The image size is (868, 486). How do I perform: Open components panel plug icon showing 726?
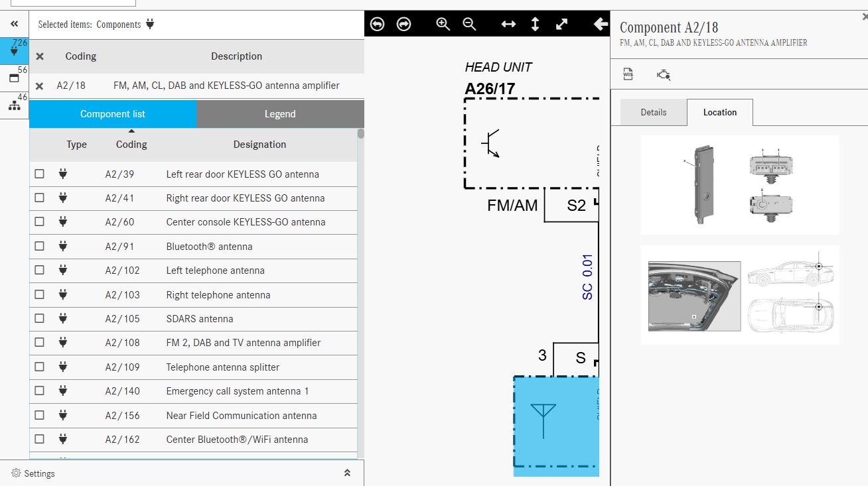[x=14, y=51]
